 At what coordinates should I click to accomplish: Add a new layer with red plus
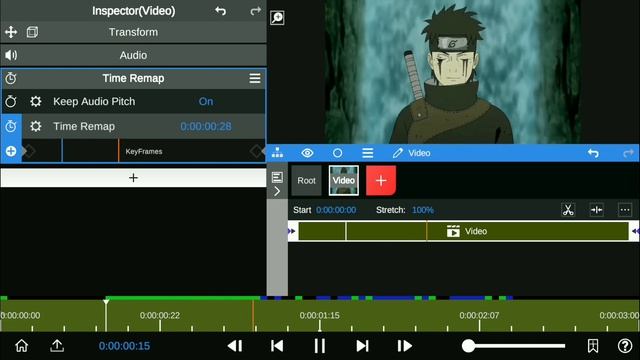(381, 180)
